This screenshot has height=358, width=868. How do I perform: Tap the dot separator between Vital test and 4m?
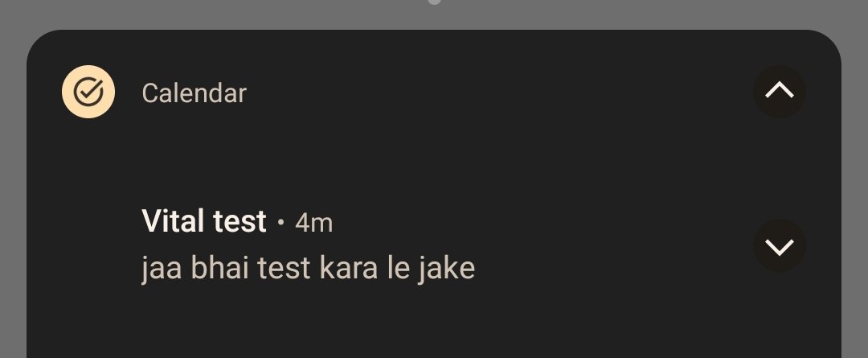click(x=280, y=223)
